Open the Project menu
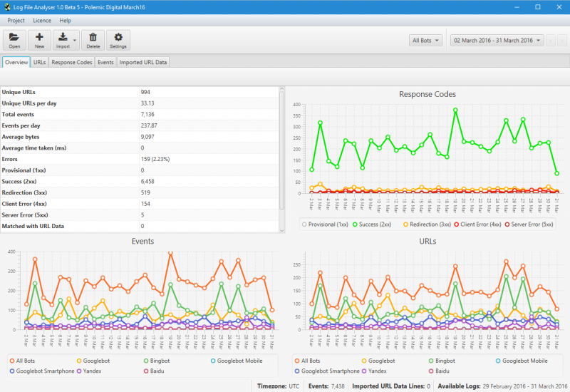Image resolution: width=570 pixels, height=392 pixels. [16, 21]
